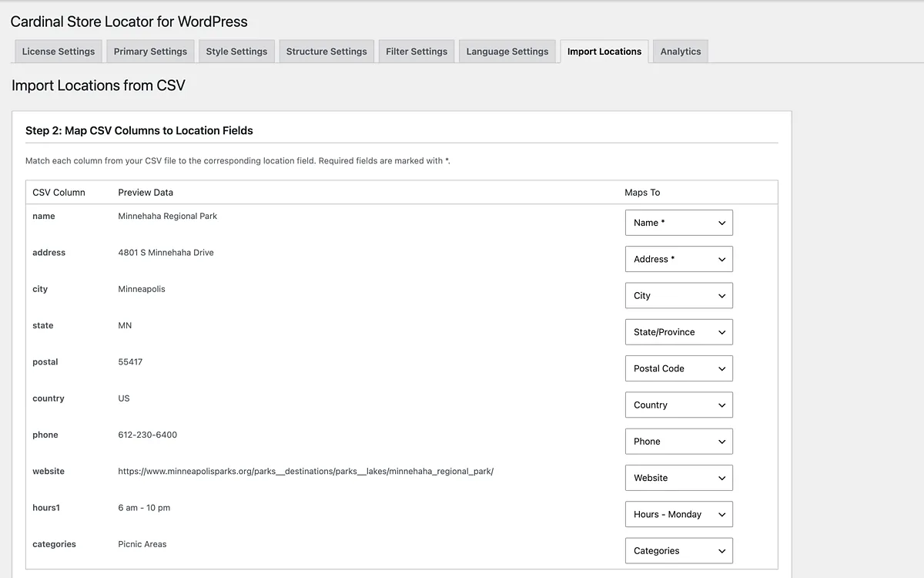924x578 pixels.
Task: Click the 'city' CSV column label
Action: point(40,289)
